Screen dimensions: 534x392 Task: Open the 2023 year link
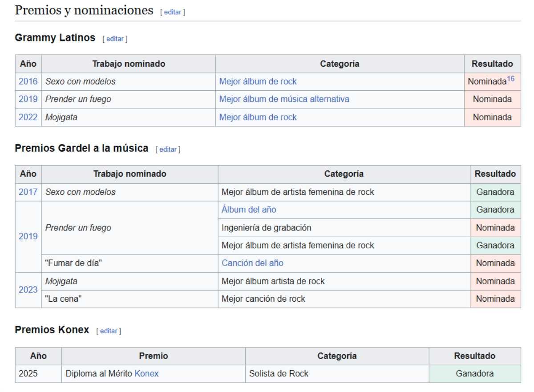click(28, 290)
